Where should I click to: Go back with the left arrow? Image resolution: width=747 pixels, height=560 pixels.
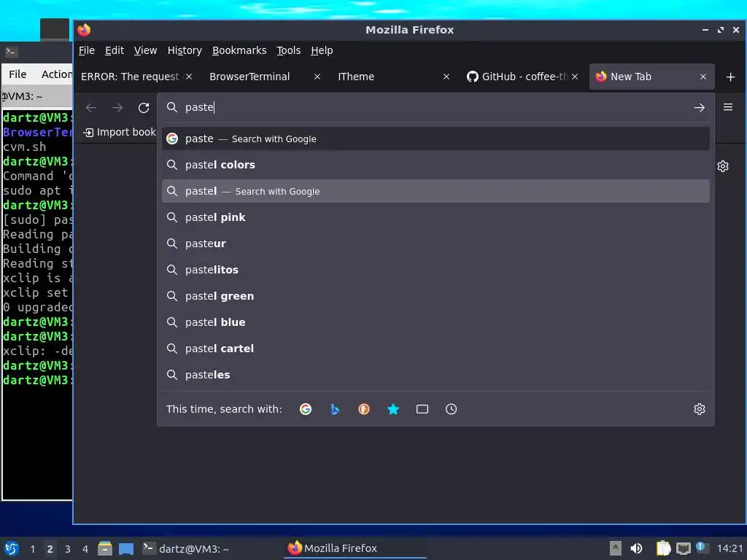(x=91, y=108)
